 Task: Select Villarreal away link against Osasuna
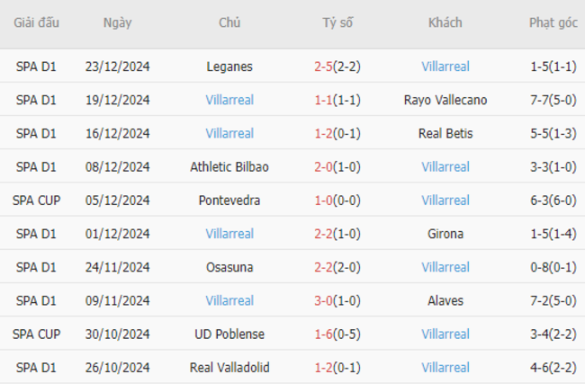445,267
